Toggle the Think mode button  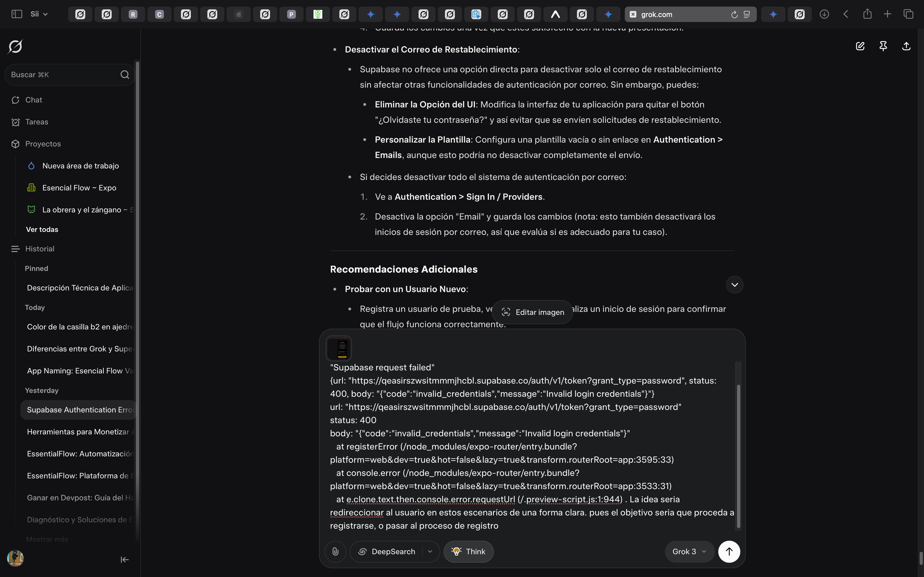pyautogui.click(x=469, y=551)
